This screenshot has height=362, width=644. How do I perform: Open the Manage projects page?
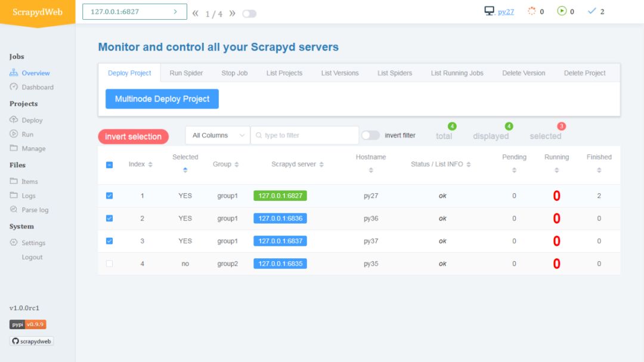click(x=27, y=148)
